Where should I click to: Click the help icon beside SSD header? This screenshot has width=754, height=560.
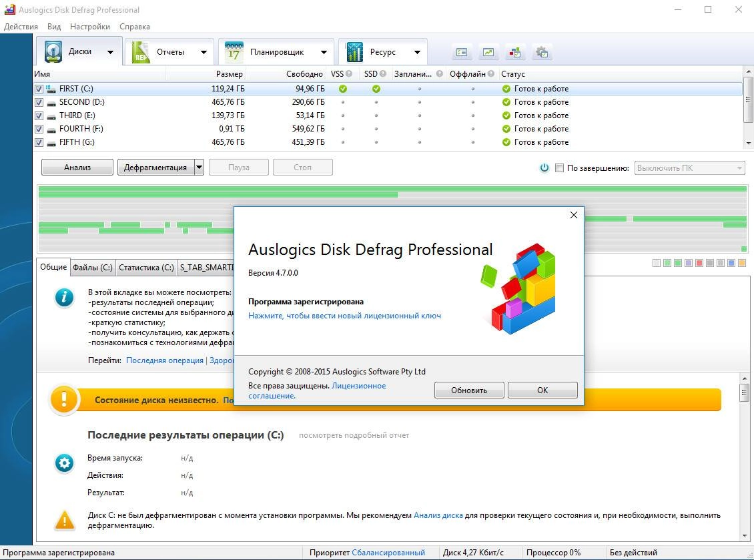coord(383,73)
